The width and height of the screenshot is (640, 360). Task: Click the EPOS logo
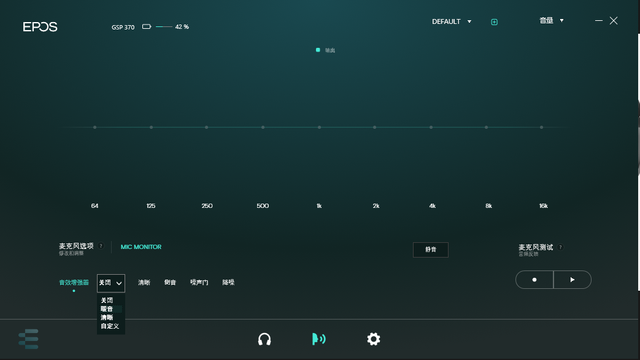[40, 27]
